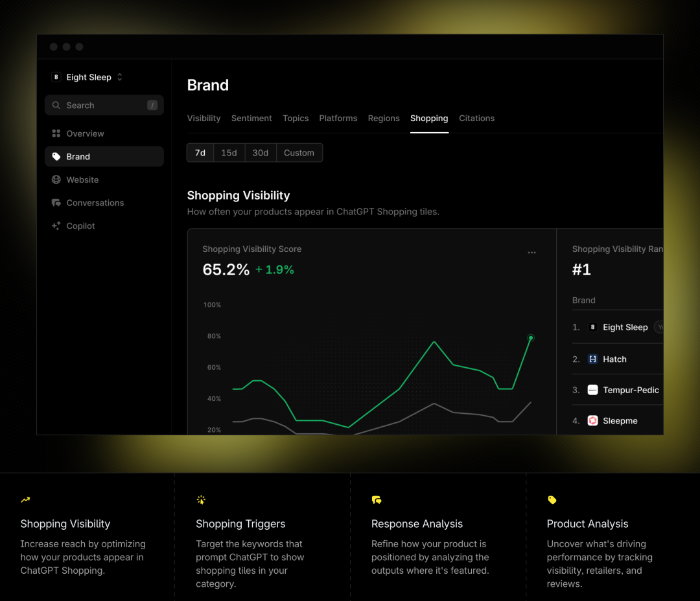
Task: Click the Brand tag icon in sidebar
Action: click(x=56, y=157)
